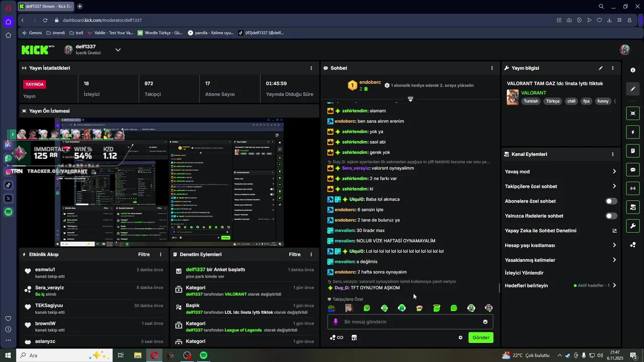644x362 pixels.
Task: Open the user avatar at top right
Action: (x=625, y=50)
